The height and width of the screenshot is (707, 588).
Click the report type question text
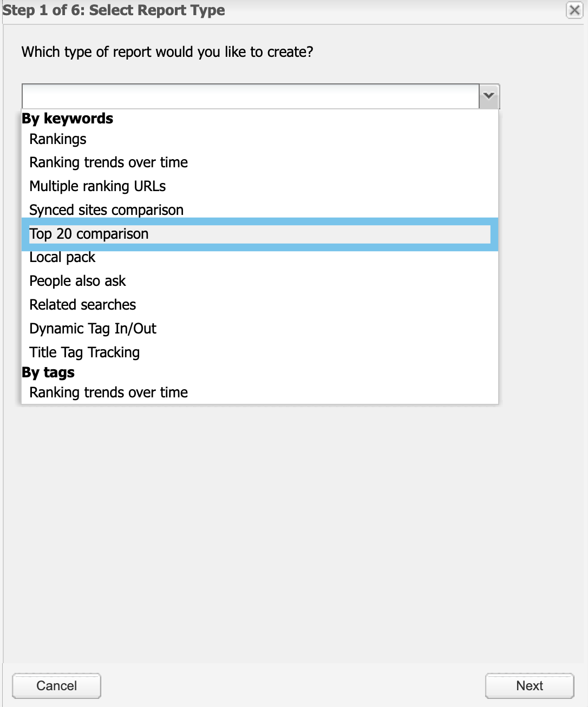coord(167,52)
